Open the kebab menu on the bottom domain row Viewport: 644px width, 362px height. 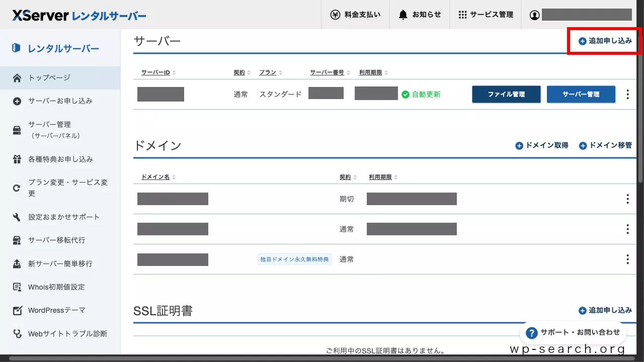[x=627, y=259]
